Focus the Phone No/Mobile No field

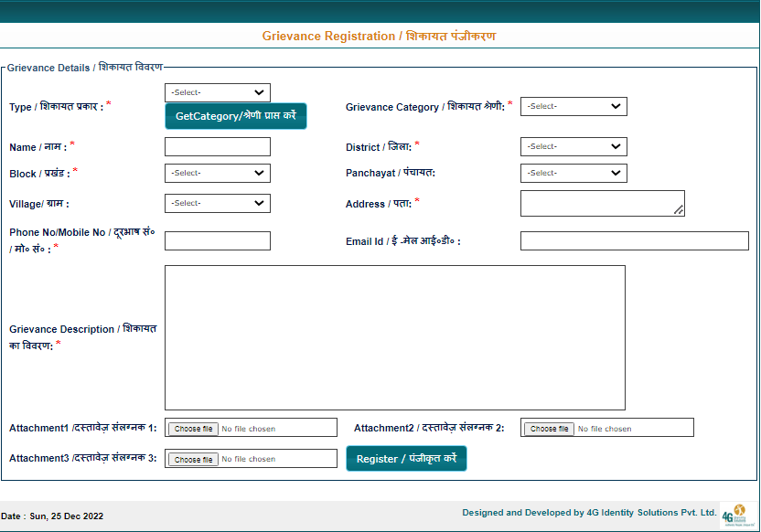[x=217, y=240]
